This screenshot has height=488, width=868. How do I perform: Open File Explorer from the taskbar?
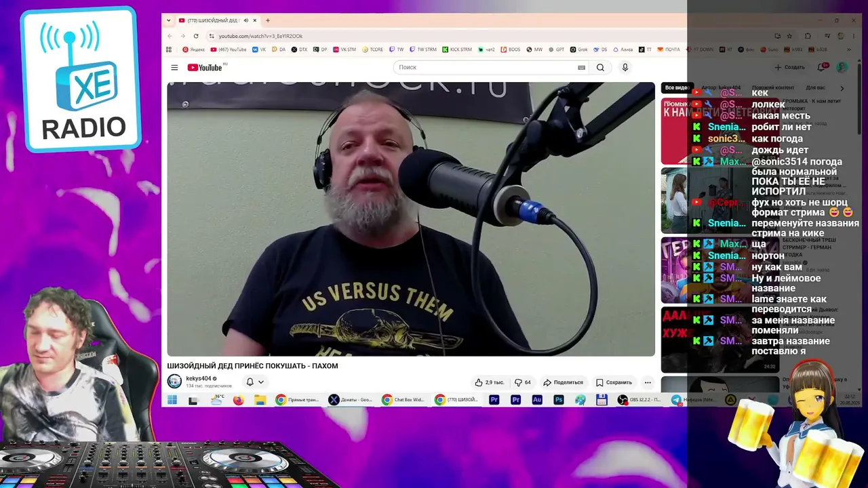tap(260, 400)
